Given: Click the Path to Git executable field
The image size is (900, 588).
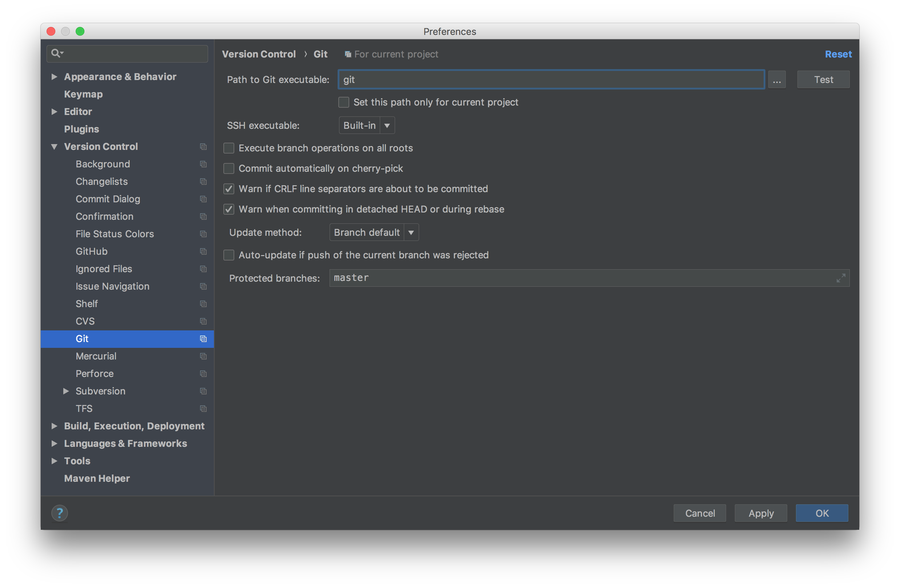Looking at the screenshot, I should [551, 80].
